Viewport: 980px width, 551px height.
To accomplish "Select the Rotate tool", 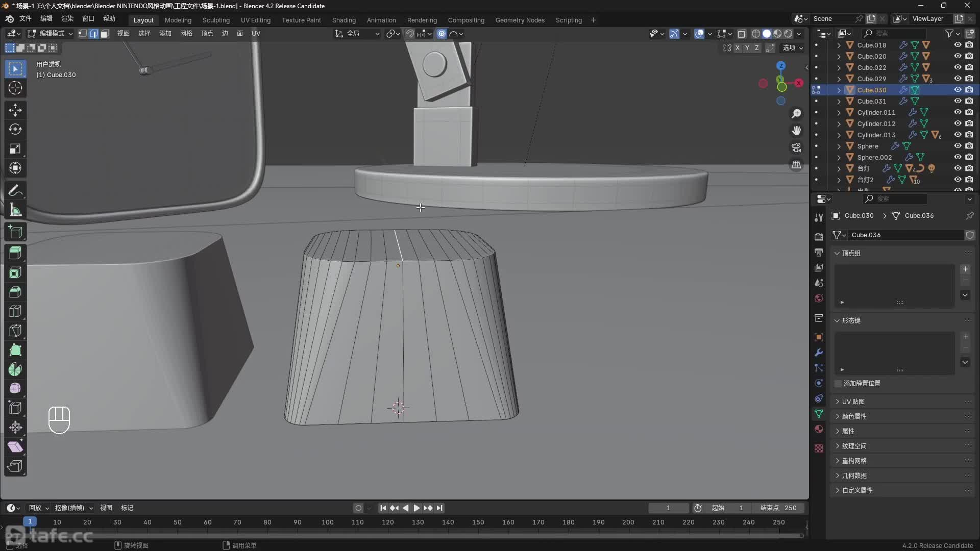I will 15,129.
